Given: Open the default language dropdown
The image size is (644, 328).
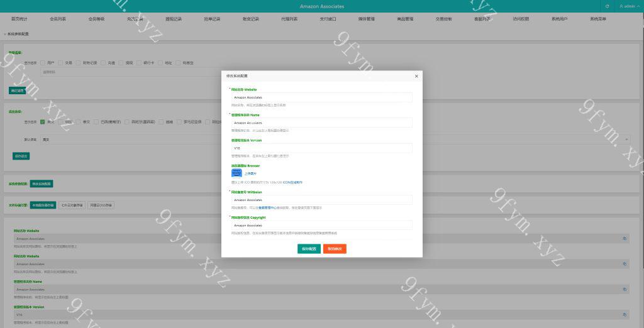Looking at the screenshot, I should click(336, 139).
